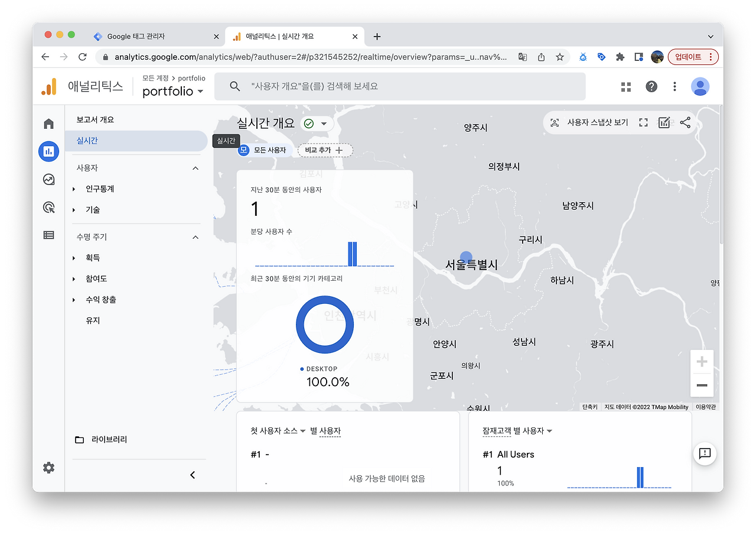756x535 pixels.
Task: Open the Home icon in left rail
Action: (48, 124)
